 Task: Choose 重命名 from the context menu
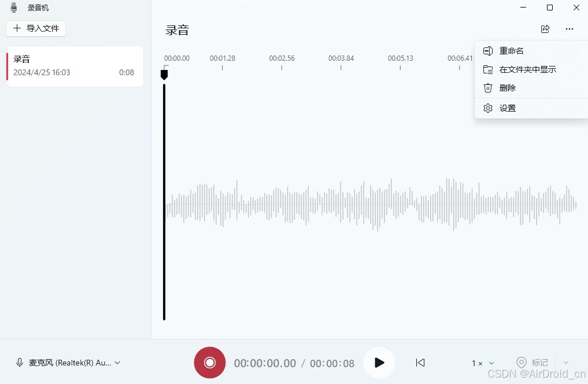511,51
